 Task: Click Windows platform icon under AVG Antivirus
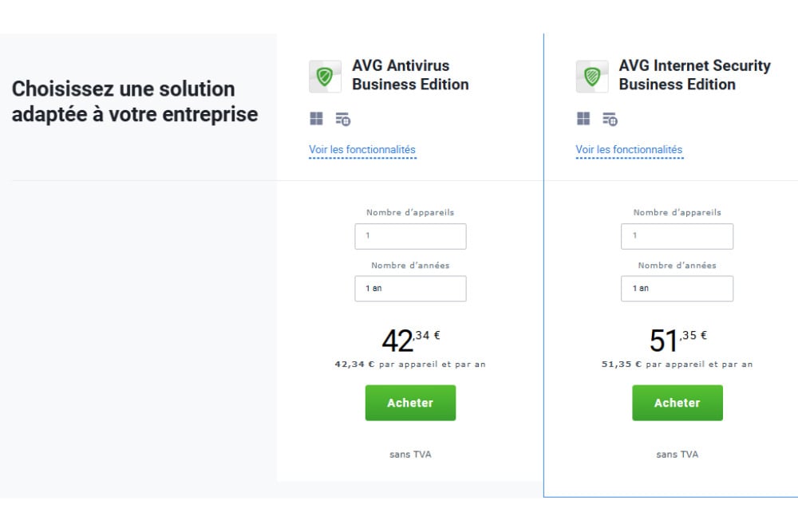[317, 119]
